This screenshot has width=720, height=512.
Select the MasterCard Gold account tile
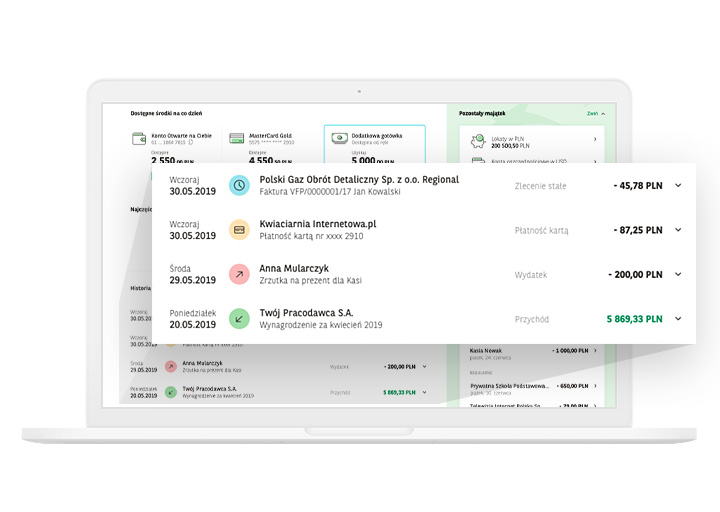click(268, 146)
